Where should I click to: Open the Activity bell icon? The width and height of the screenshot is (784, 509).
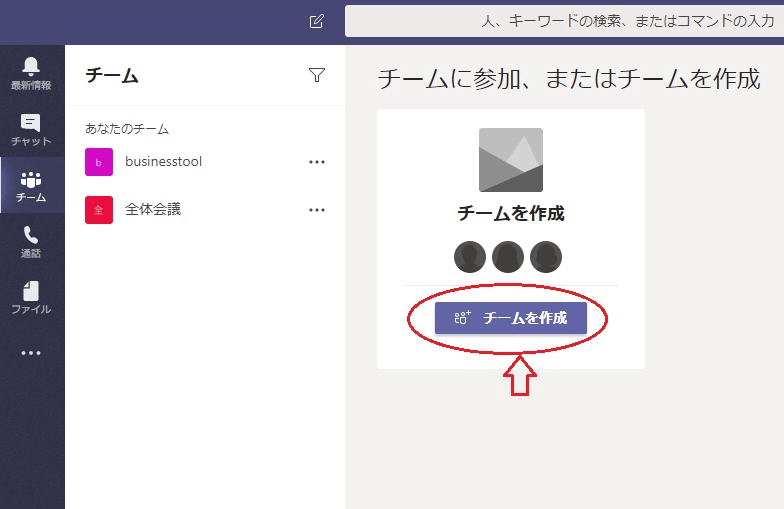coord(31,72)
